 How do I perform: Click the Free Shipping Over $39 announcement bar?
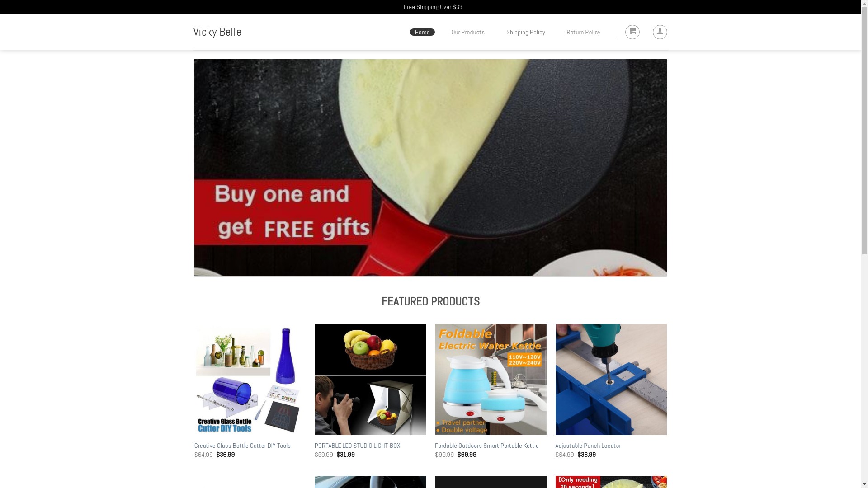click(433, 7)
